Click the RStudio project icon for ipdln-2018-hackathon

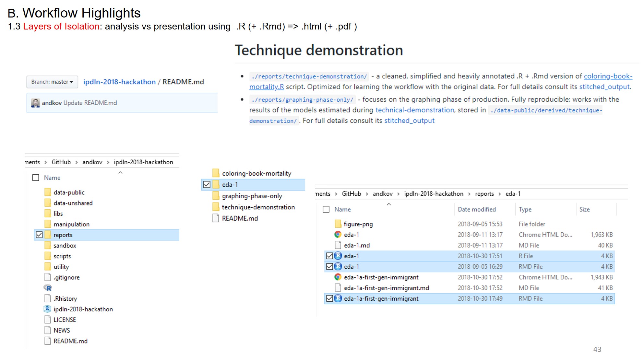47,309
